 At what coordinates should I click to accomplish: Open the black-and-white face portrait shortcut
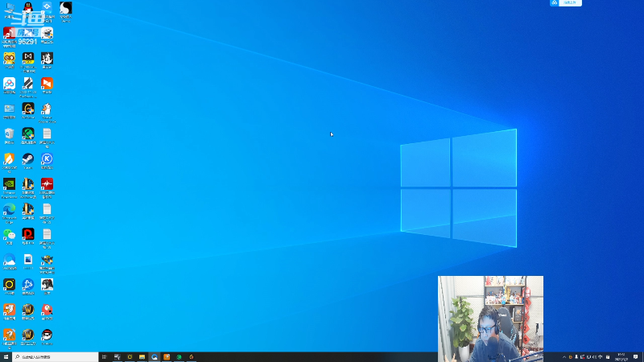[x=47, y=286]
